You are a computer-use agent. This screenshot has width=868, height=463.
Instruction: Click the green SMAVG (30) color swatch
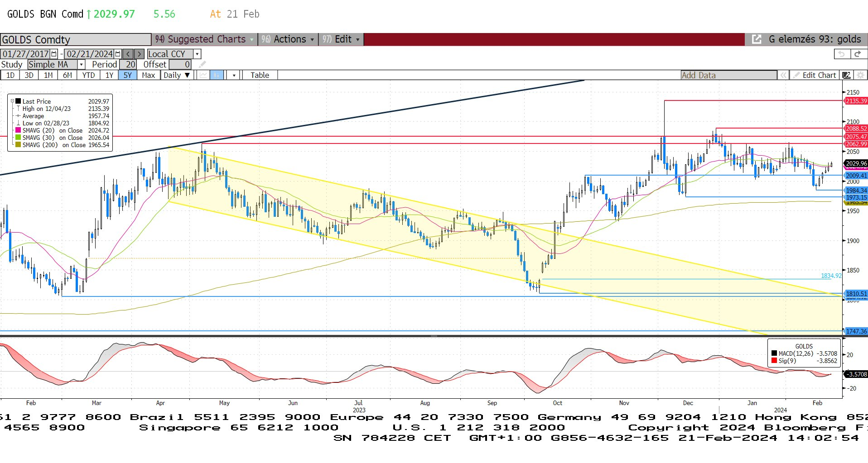pos(18,138)
